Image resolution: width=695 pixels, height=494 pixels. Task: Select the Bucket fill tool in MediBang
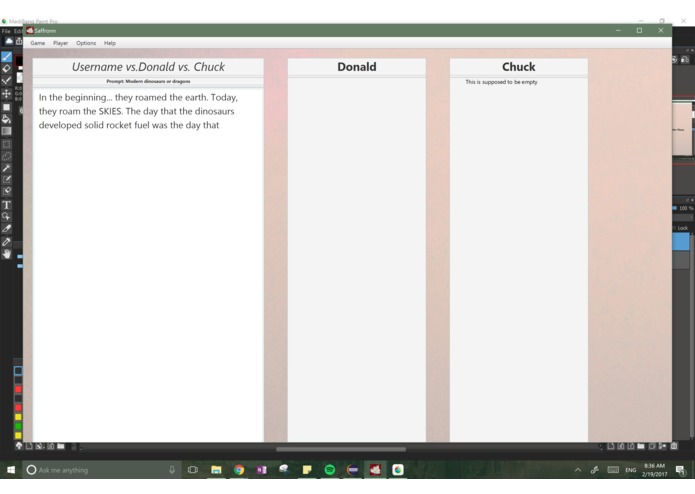pyautogui.click(x=6, y=119)
